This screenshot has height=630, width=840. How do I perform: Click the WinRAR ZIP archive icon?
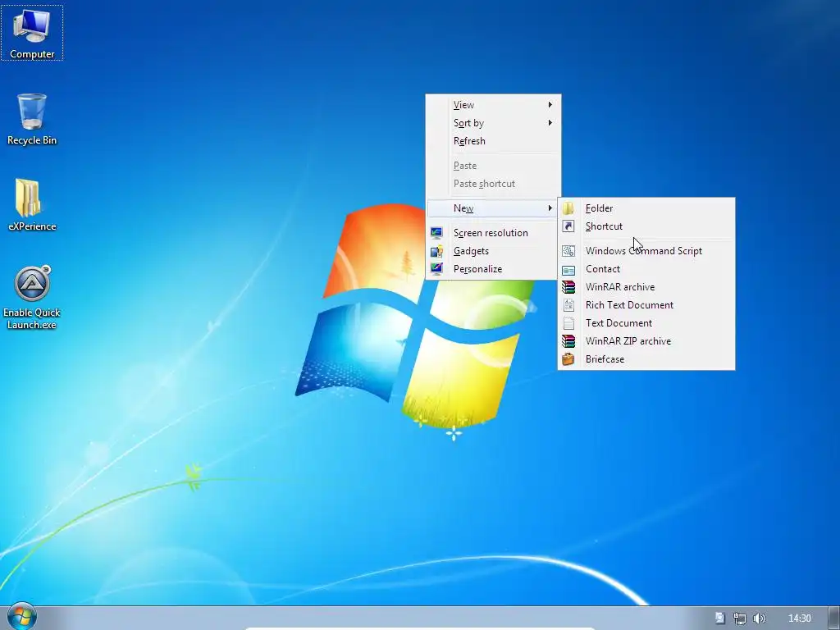pos(568,341)
